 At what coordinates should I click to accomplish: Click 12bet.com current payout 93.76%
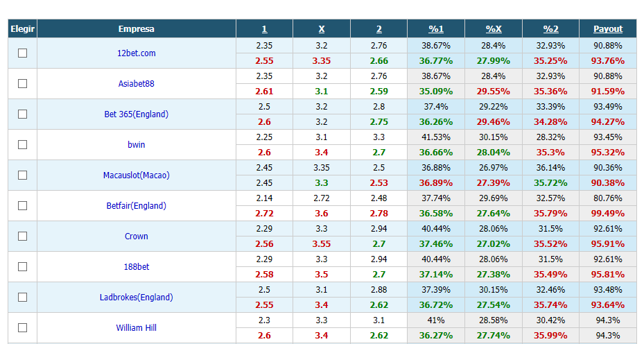(608, 61)
